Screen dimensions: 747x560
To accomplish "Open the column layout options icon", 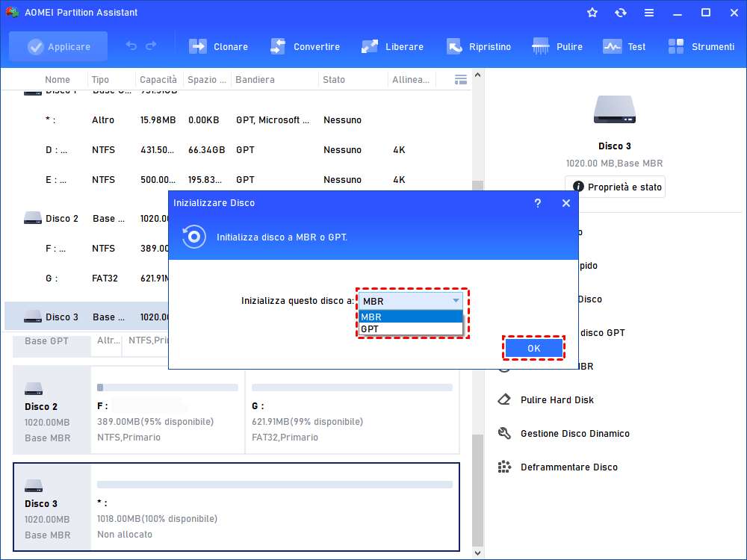I will pyautogui.click(x=461, y=80).
